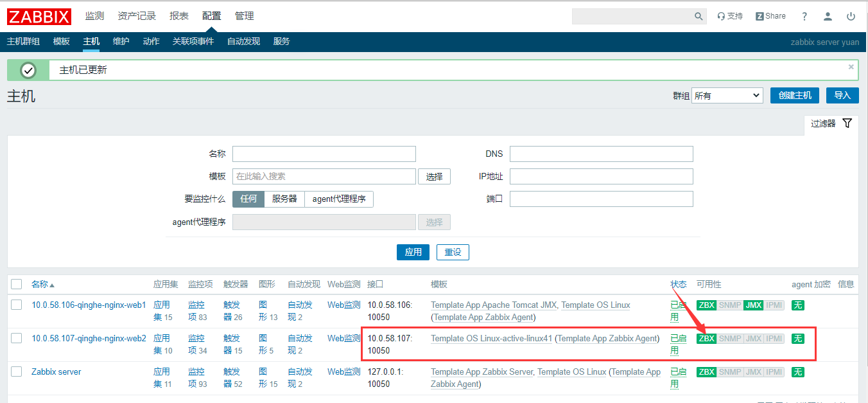868x403 pixels.
Task: Click 选择 button beside 模板 field
Action: tap(434, 177)
